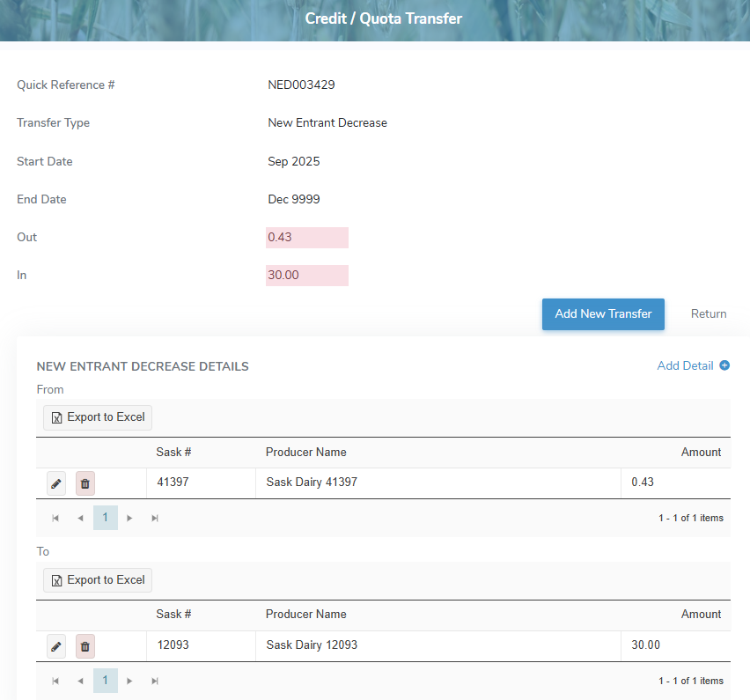Viewport: 750px width, 700px height.
Task: Click the Return link
Action: tap(709, 314)
